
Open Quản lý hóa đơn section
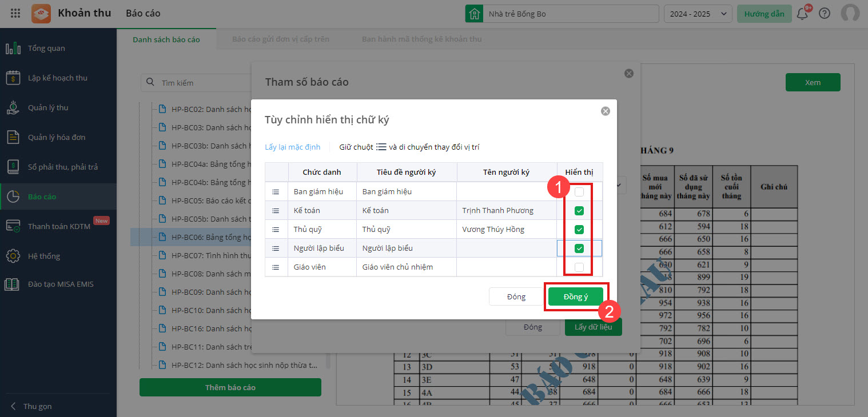pyautogui.click(x=58, y=137)
